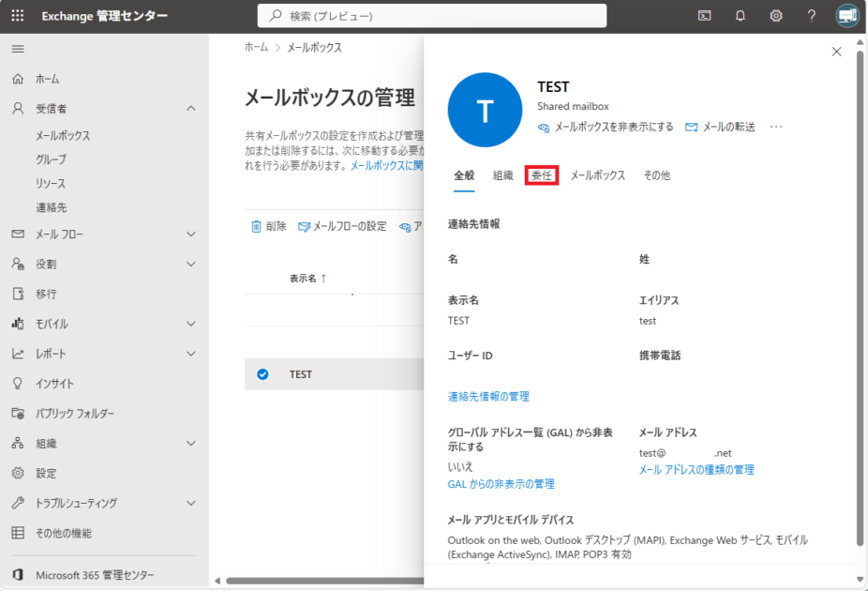Open メールボックス in sidebar
Viewport: 868px width, 591px height.
[x=63, y=136]
